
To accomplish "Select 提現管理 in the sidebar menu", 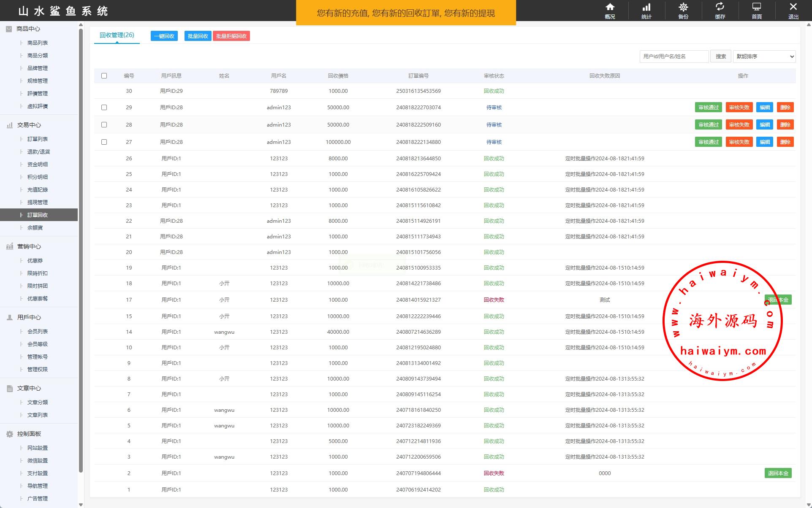I will (38, 202).
